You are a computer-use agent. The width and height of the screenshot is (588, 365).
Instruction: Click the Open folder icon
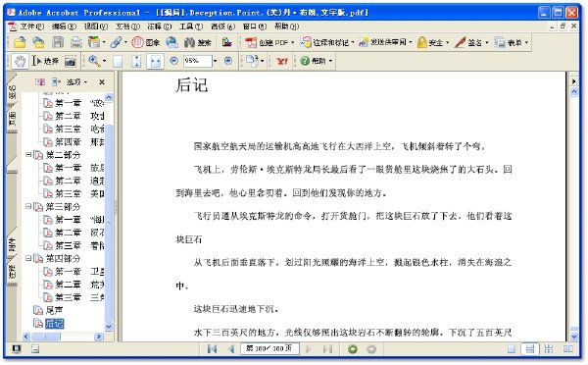pyautogui.click(x=20, y=42)
